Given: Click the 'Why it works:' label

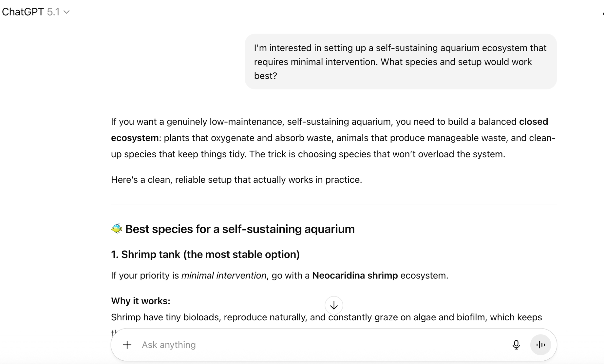Looking at the screenshot, I should click(x=141, y=301).
